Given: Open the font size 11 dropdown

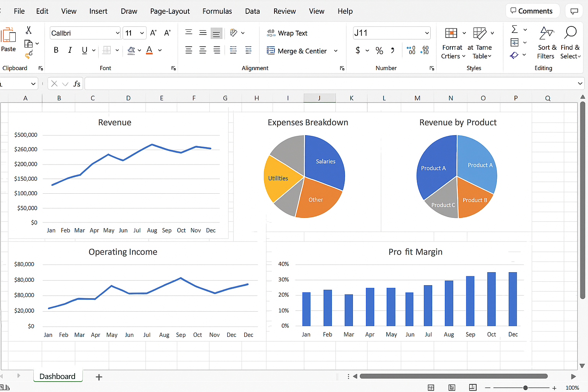Looking at the screenshot, I should click(x=142, y=33).
